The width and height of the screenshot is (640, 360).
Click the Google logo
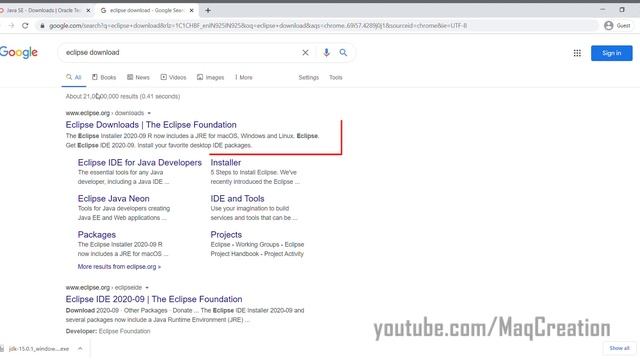19,53
